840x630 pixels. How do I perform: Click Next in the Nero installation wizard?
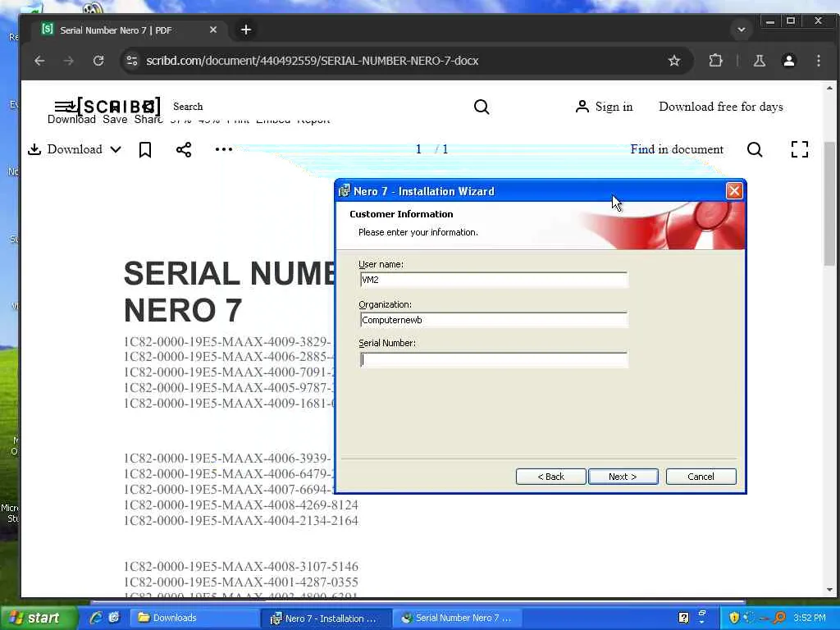pos(623,477)
